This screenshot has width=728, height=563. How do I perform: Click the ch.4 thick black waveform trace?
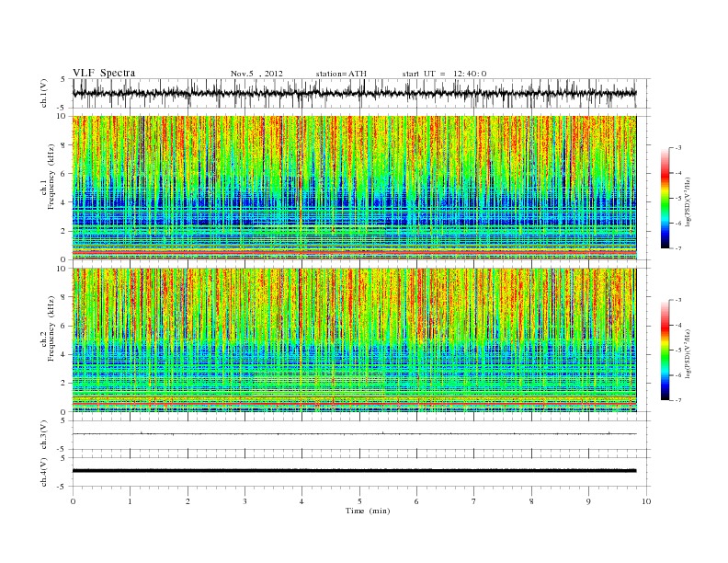coord(354,471)
